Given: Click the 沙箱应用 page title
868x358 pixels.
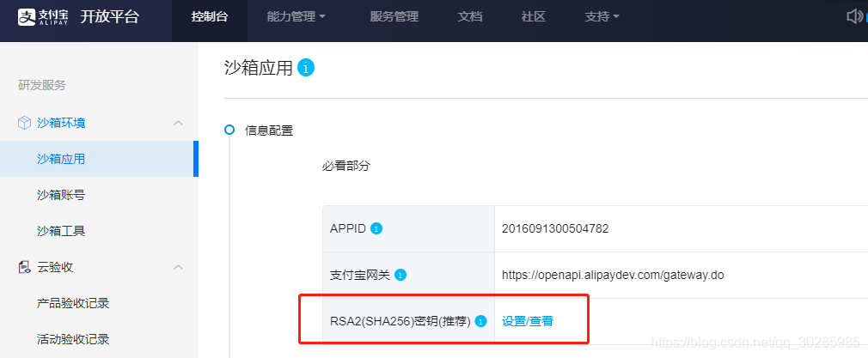Looking at the screenshot, I should coord(259,68).
